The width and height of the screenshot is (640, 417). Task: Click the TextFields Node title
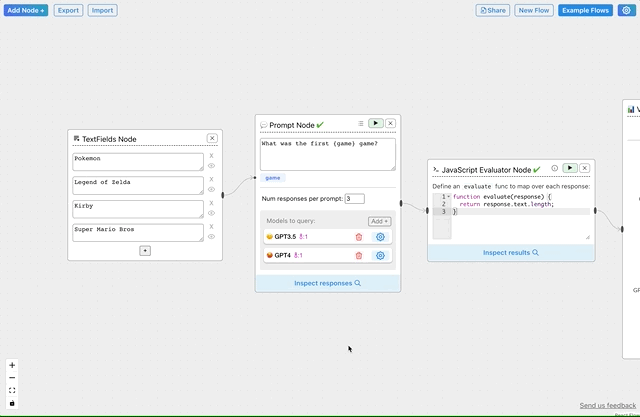109,139
